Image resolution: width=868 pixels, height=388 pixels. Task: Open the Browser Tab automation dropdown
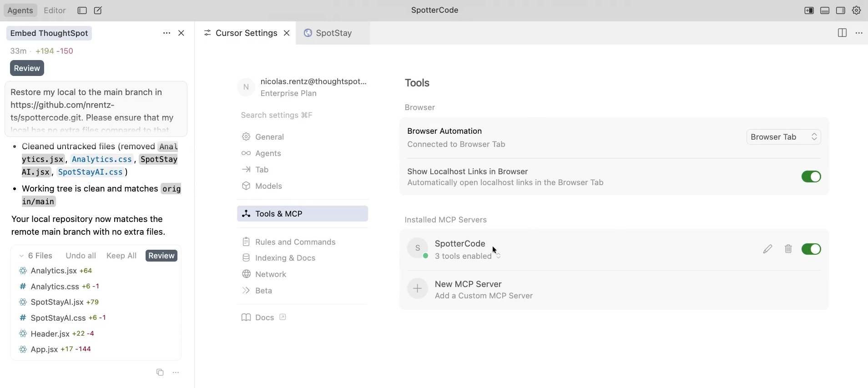pos(783,137)
